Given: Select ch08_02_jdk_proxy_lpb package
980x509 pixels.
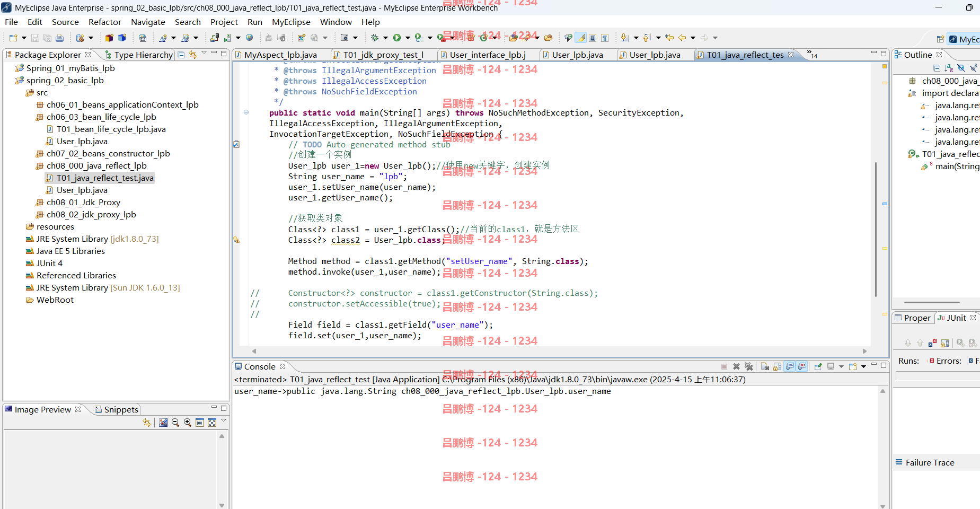Looking at the screenshot, I should (x=86, y=214).
